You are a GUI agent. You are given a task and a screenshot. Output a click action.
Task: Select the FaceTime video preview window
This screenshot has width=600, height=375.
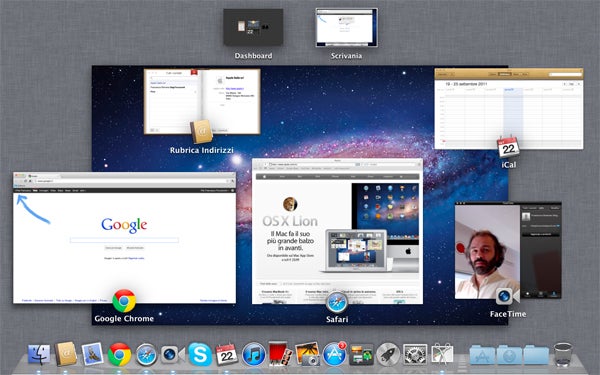pyautogui.click(x=508, y=250)
